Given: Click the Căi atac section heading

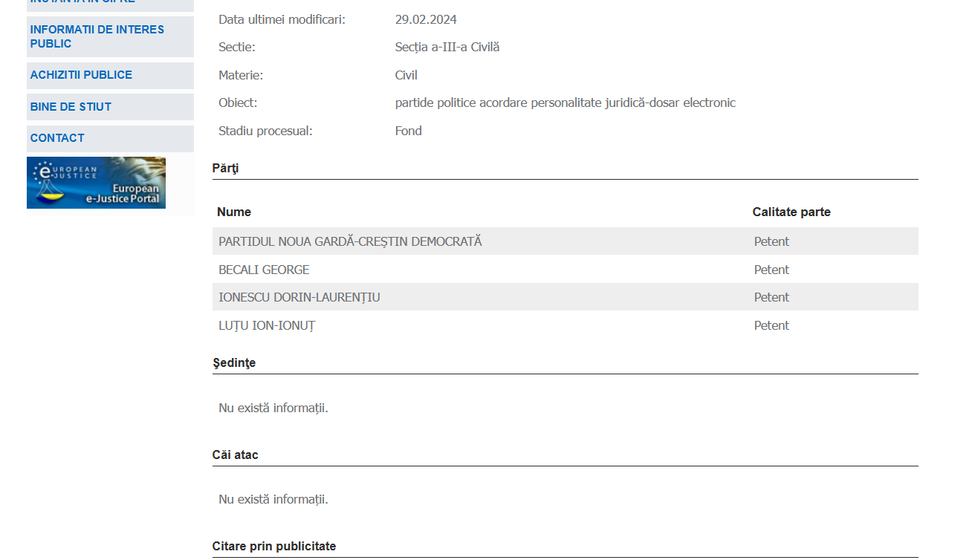Looking at the screenshot, I should [x=236, y=455].
